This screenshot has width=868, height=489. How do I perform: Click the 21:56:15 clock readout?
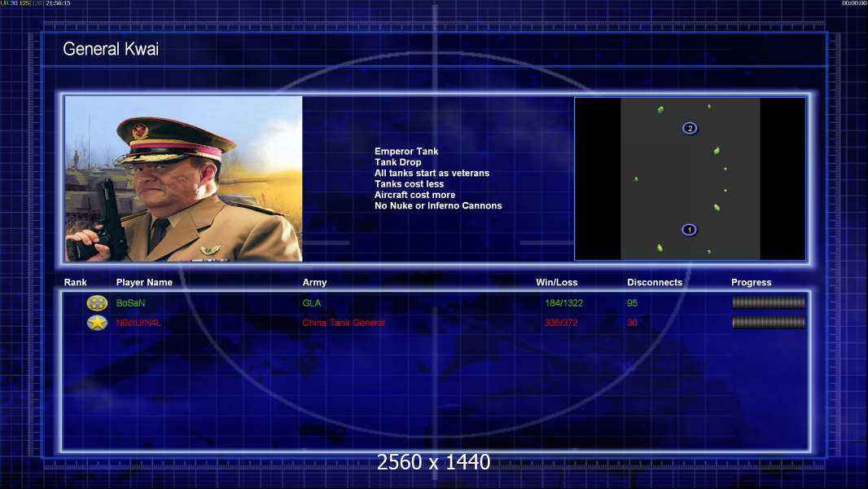click(58, 3)
